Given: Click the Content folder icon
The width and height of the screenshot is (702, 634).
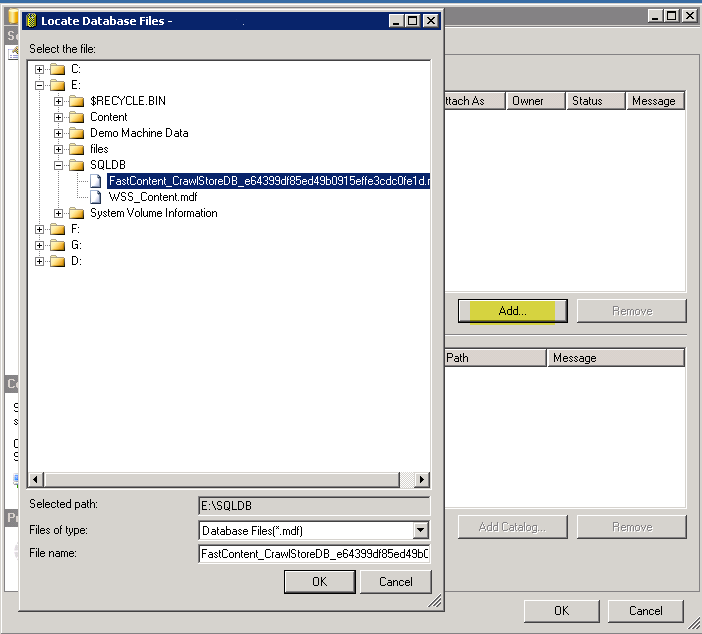Looking at the screenshot, I should [77, 117].
